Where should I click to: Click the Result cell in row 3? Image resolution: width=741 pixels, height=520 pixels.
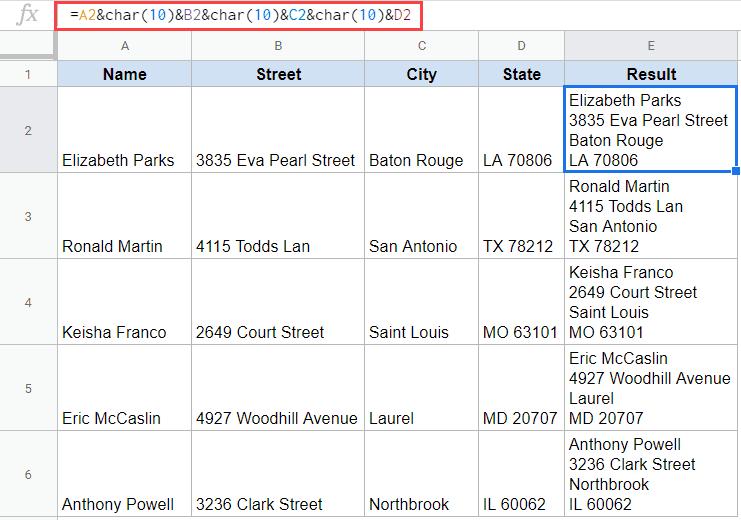[651, 216]
